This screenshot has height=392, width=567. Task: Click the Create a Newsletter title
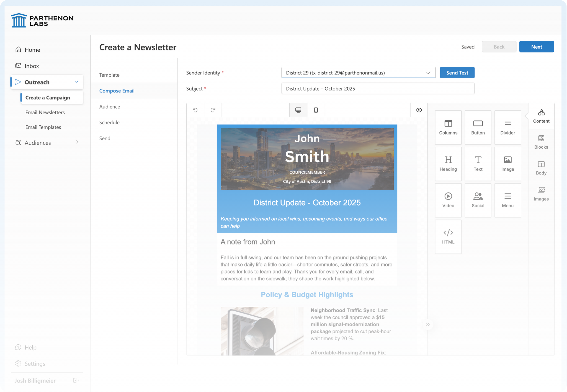pyautogui.click(x=138, y=47)
